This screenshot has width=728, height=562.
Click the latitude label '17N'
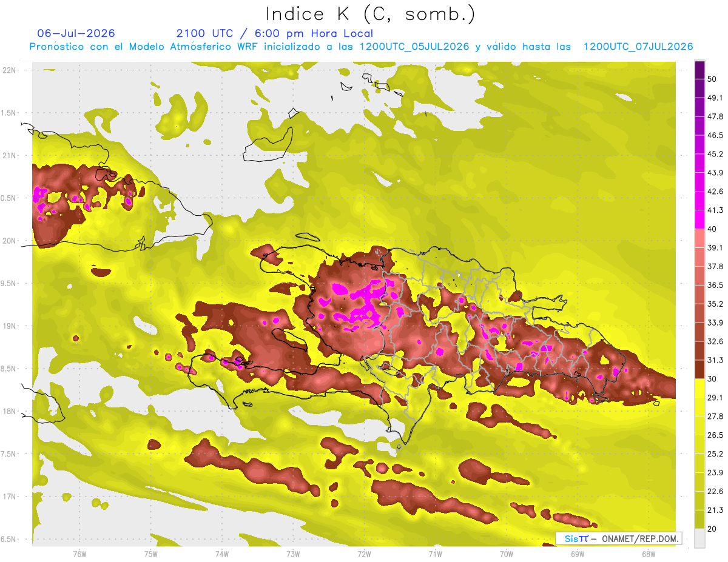pos(9,497)
